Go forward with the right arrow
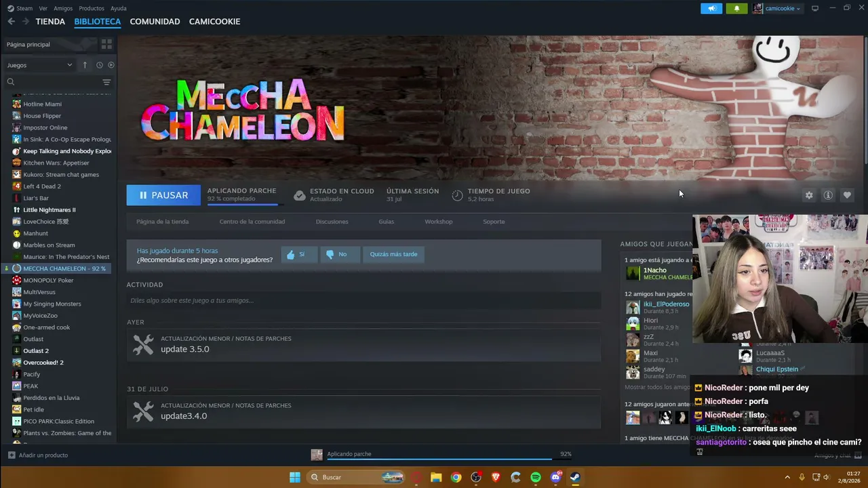868x488 pixels. (25, 22)
